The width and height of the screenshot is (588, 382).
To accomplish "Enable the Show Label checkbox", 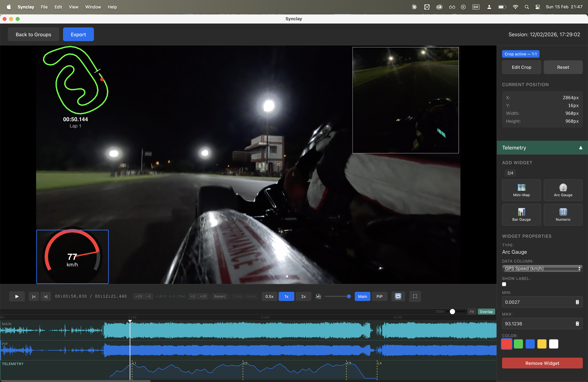I will (x=504, y=284).
